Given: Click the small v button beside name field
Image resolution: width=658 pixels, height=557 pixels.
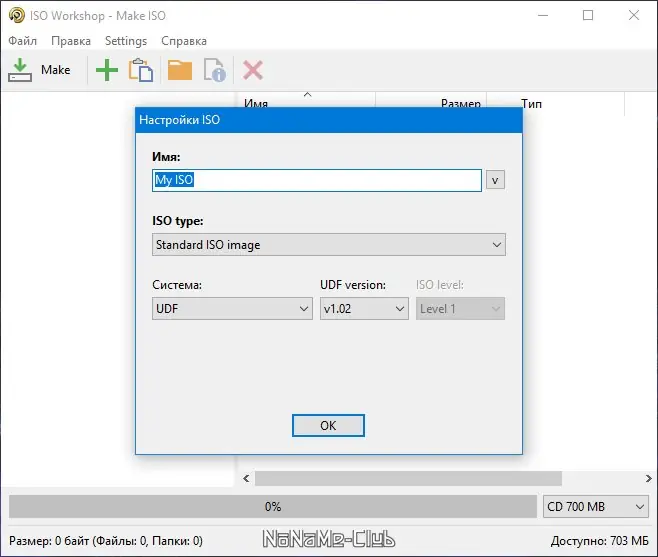Looking at the screenshot, I should click(495, 180).
